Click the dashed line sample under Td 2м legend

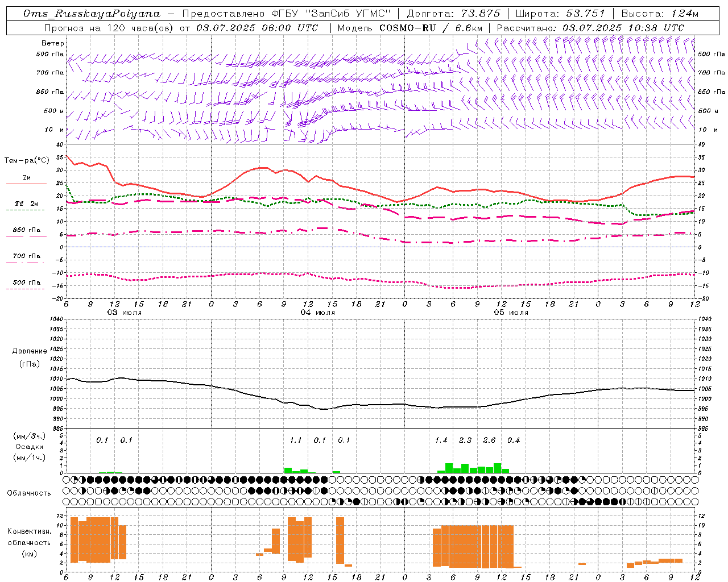tap(26, 210)
